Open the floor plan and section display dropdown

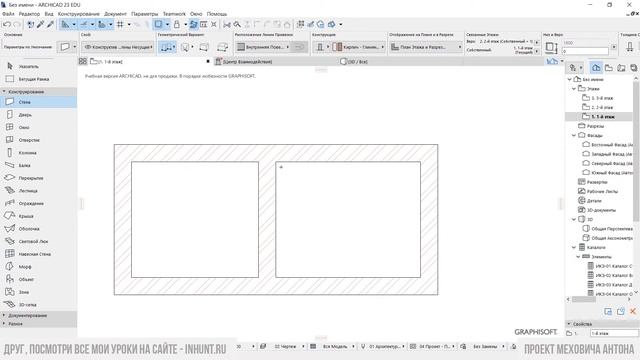426,47
